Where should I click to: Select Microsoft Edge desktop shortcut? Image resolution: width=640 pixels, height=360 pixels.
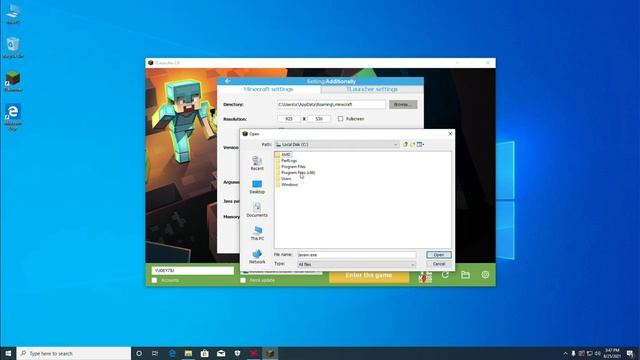coord(13,117)
